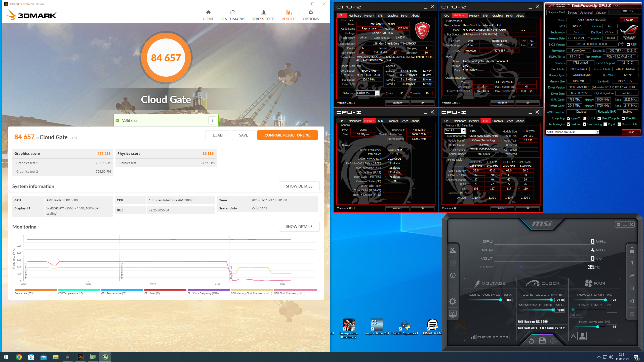Screen dimensions: 644x362
Task: Click the Afterburner user-defined fan profile icon
Action: (583, 336)
